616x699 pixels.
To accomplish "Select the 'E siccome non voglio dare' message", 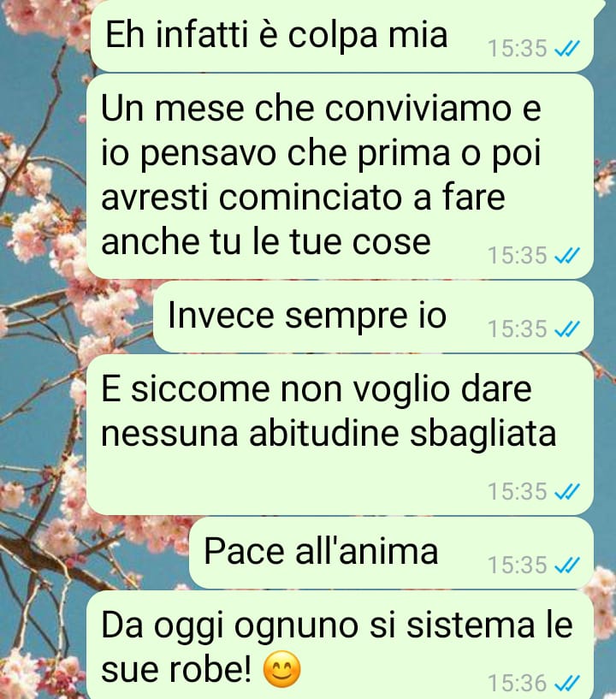I will [x=341, y=435].
